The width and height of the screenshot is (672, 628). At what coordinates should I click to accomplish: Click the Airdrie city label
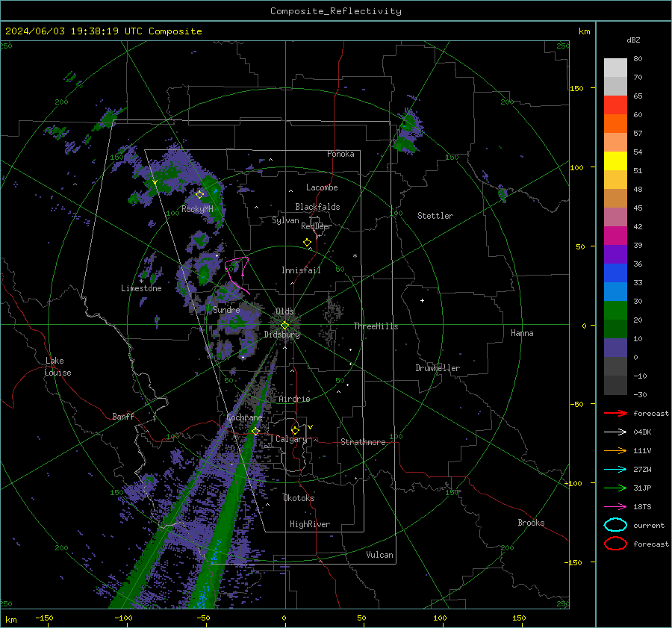tap(294, 399)
